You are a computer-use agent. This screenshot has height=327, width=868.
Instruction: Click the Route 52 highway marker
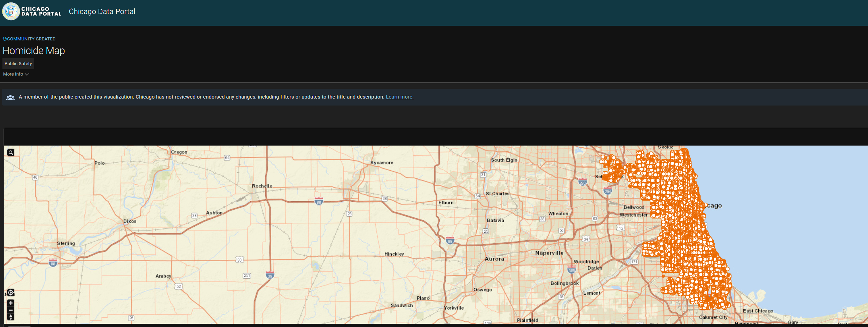coord(179,287)
